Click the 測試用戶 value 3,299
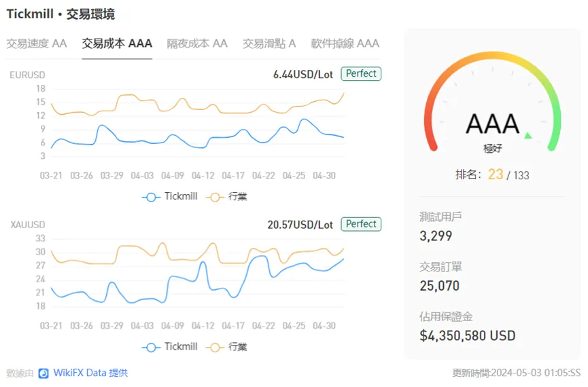 436,236
